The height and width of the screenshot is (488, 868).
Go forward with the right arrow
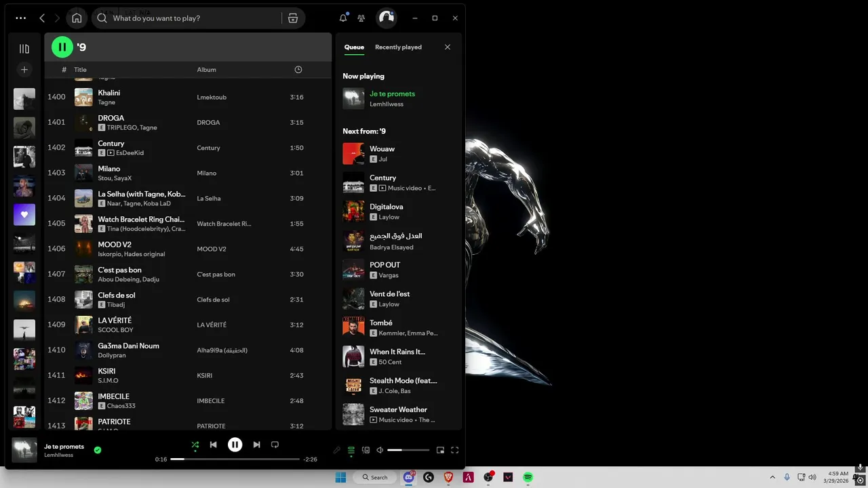point(57,18)
